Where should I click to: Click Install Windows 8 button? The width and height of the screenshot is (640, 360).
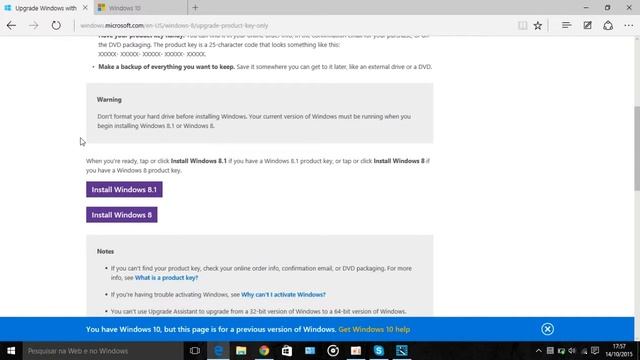click(122, 215)
